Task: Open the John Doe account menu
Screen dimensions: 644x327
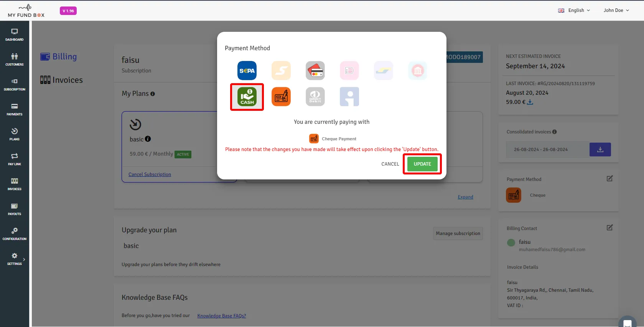Action: (616, 10)
